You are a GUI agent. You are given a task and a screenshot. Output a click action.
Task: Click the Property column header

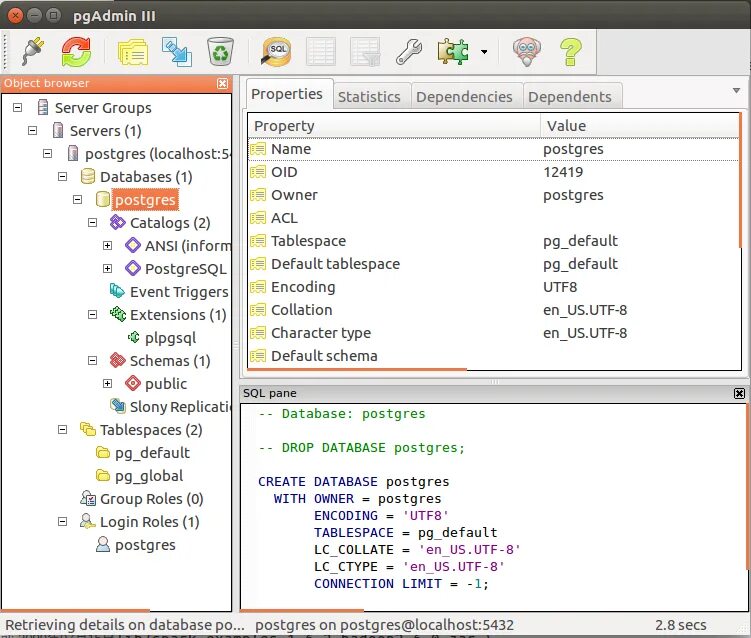click(394, 125)
